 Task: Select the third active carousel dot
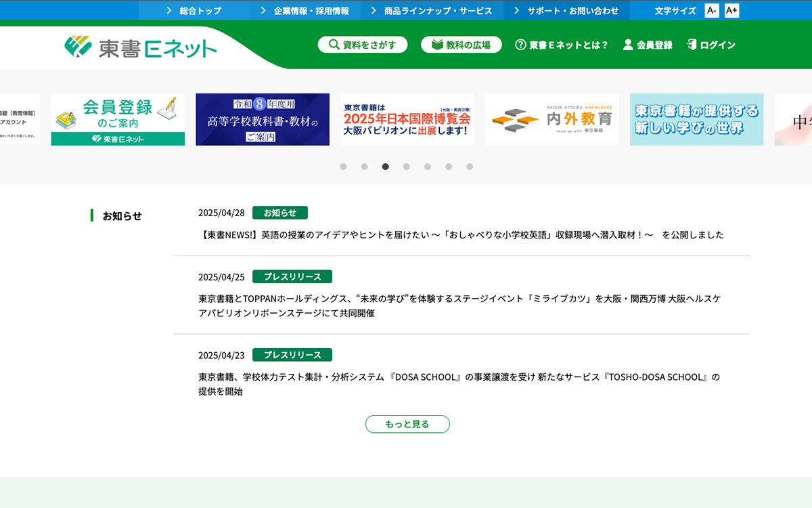pyautogui.click(x=386, y=167)
